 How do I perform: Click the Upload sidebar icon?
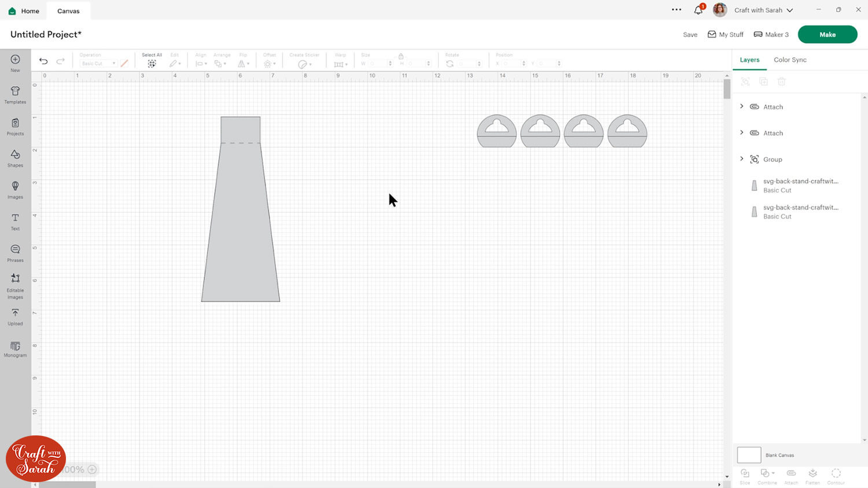pos(15,316)
